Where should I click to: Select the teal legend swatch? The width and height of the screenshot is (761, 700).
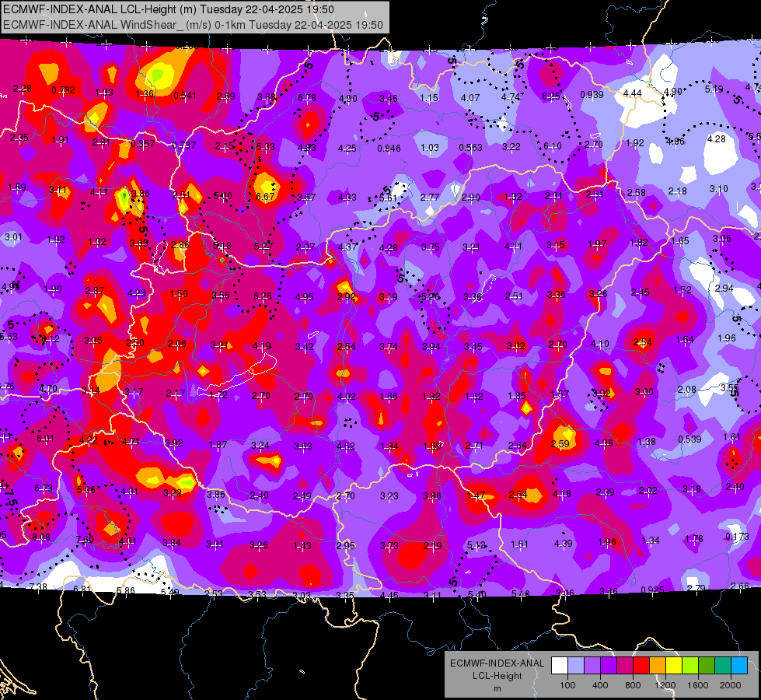pos(723,666)
